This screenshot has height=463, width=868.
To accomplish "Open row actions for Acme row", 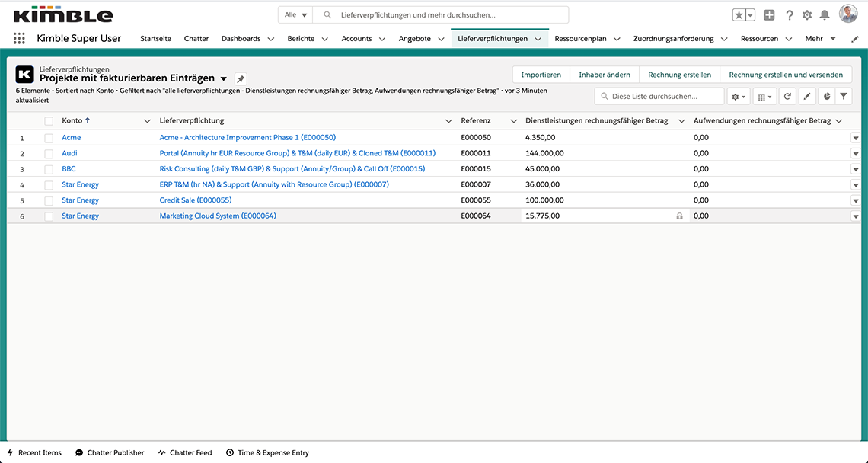I will pos(855,138).
